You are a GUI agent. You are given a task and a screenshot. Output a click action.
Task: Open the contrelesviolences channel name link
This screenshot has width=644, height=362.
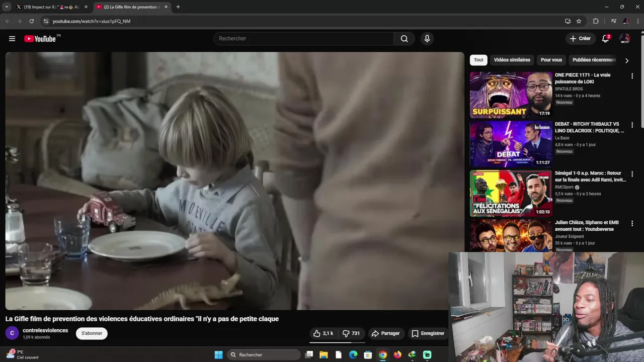45,330
